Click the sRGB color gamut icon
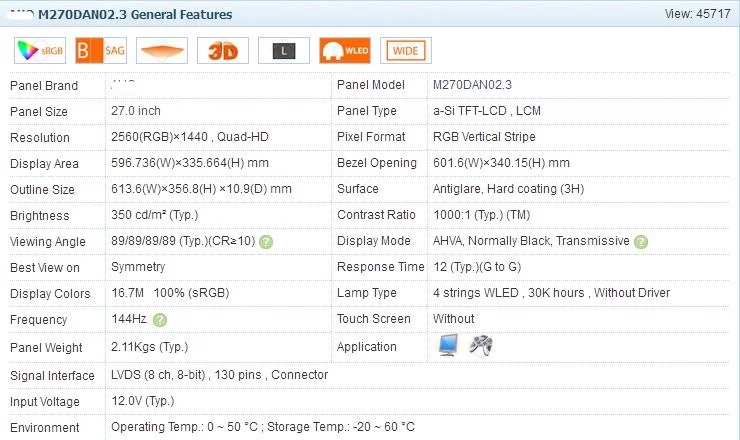This screenshot has width=740, height=440. coord(39,51)
